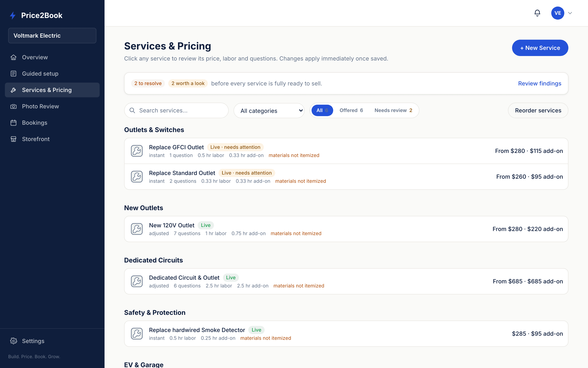Click the Services & Pricing wrench icon
The width and height of the screenshot is (588, 368).
[x=14, y=90]
